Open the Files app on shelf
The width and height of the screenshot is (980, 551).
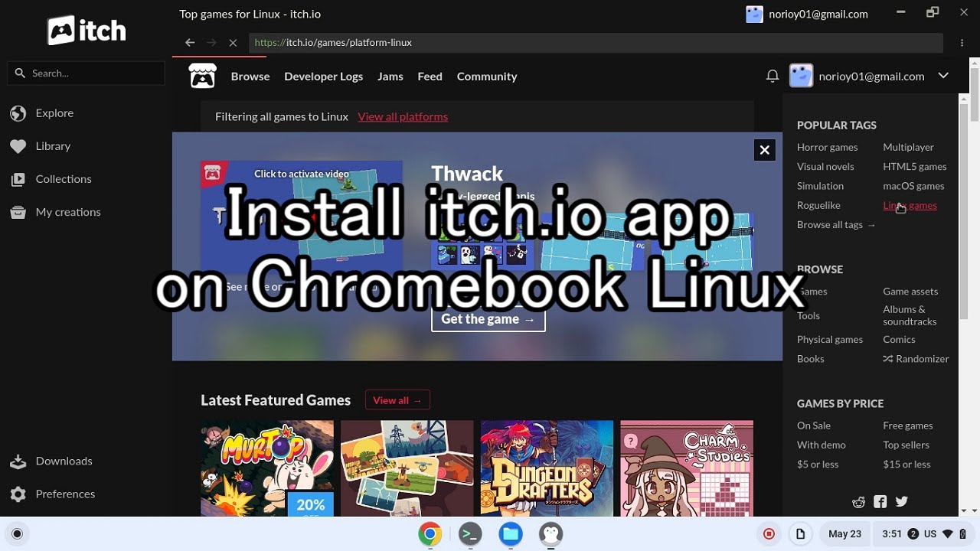click(511, 534)
